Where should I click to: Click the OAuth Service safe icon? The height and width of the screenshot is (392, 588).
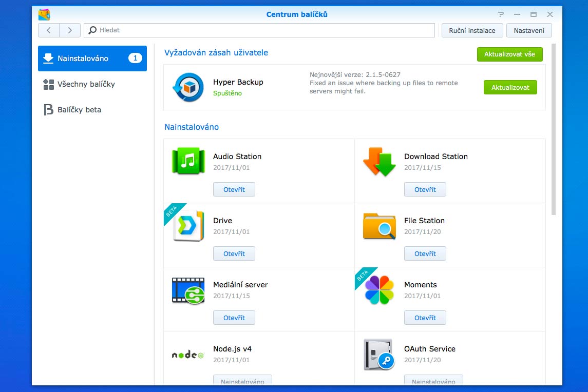point(379,354)
